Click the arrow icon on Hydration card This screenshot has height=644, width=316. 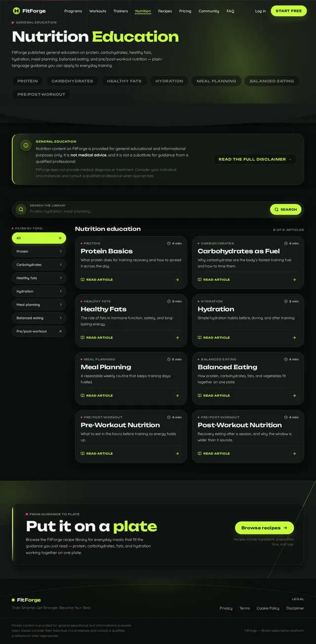point(294,338)
